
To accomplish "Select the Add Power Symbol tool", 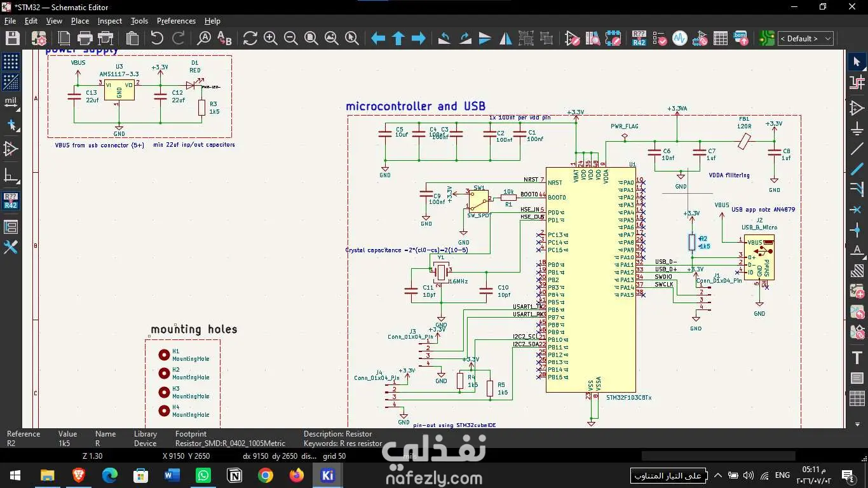I will [x=857, y=128].
